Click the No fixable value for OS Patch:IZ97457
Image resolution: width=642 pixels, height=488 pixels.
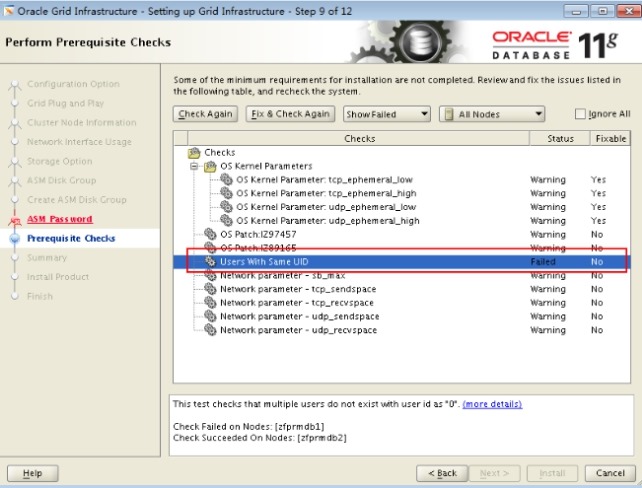597,234
